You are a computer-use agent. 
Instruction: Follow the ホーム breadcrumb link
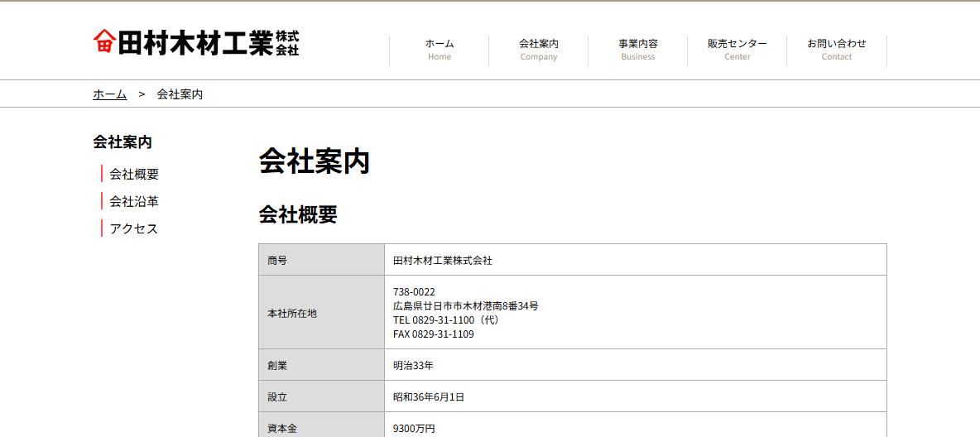[x=110, y=94]
